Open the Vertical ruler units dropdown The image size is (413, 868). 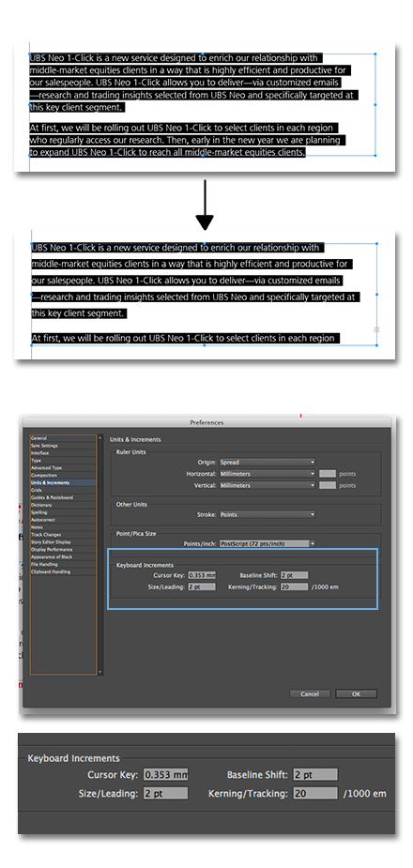267,485
